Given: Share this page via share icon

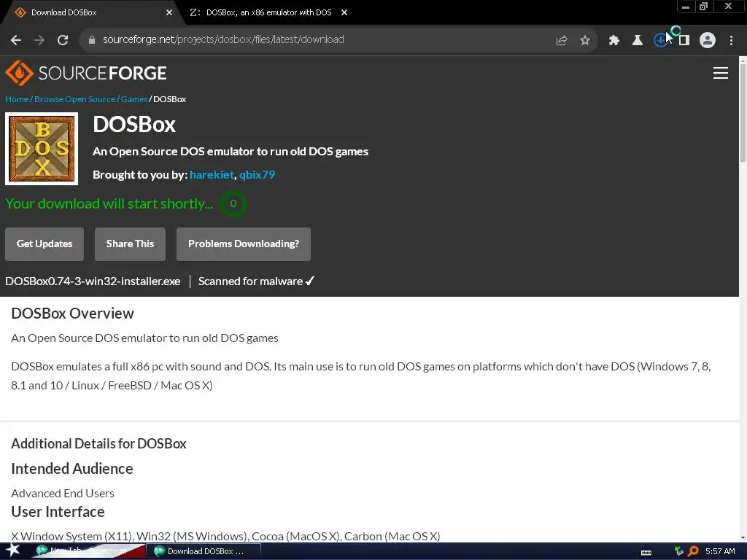Looking at the screenshot, I should (x=562, y=41).
